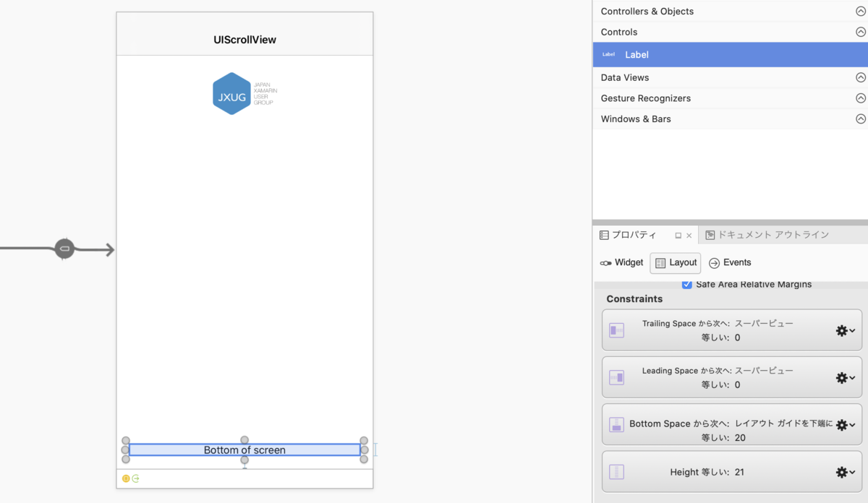Open the Height constraint gear menu

pos(846,472)
